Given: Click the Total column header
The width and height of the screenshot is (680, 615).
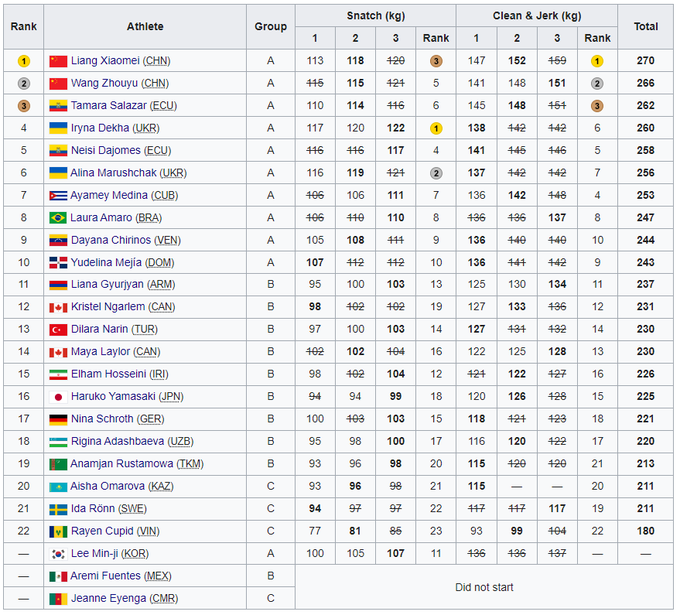Looking at the screenshot, I should coord(645,27).
